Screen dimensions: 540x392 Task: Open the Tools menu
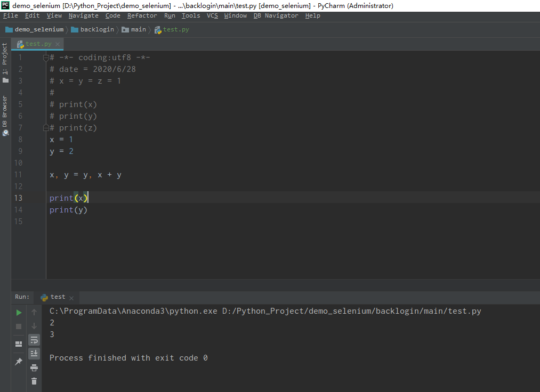pyautogui.click(x=191, y=15)
